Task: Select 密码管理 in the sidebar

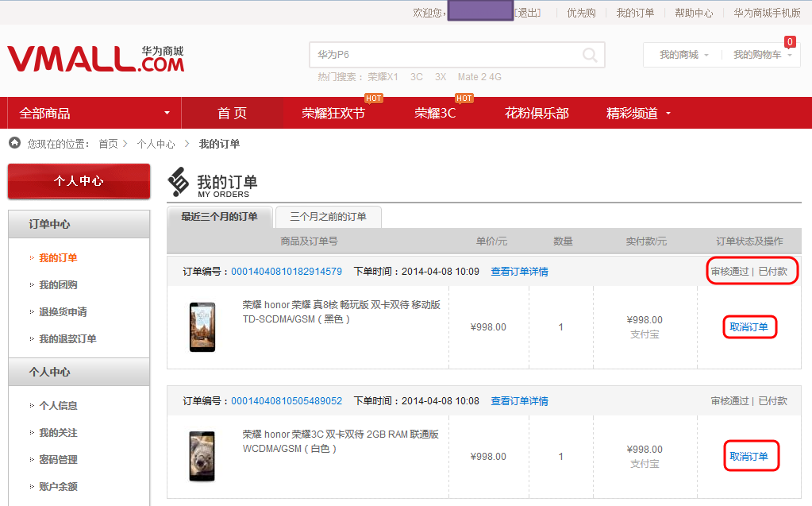Action: [58, 459]
